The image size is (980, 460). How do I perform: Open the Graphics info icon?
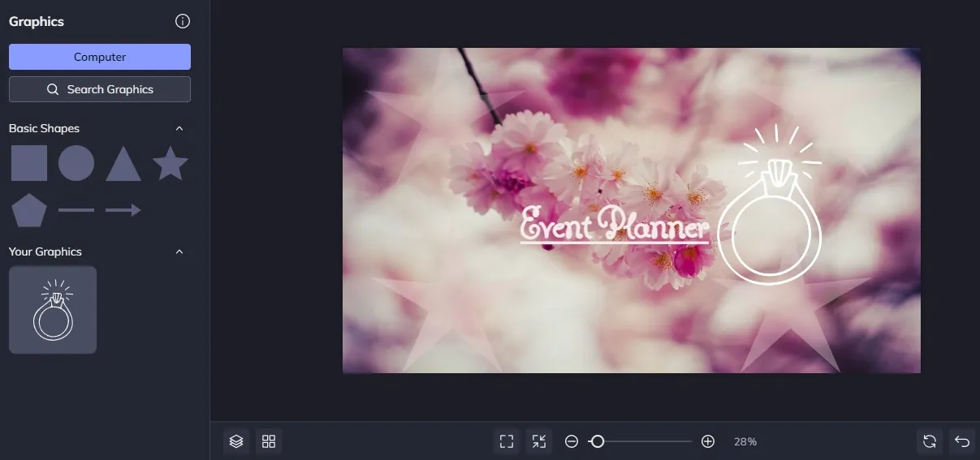[x=183, y=22]
